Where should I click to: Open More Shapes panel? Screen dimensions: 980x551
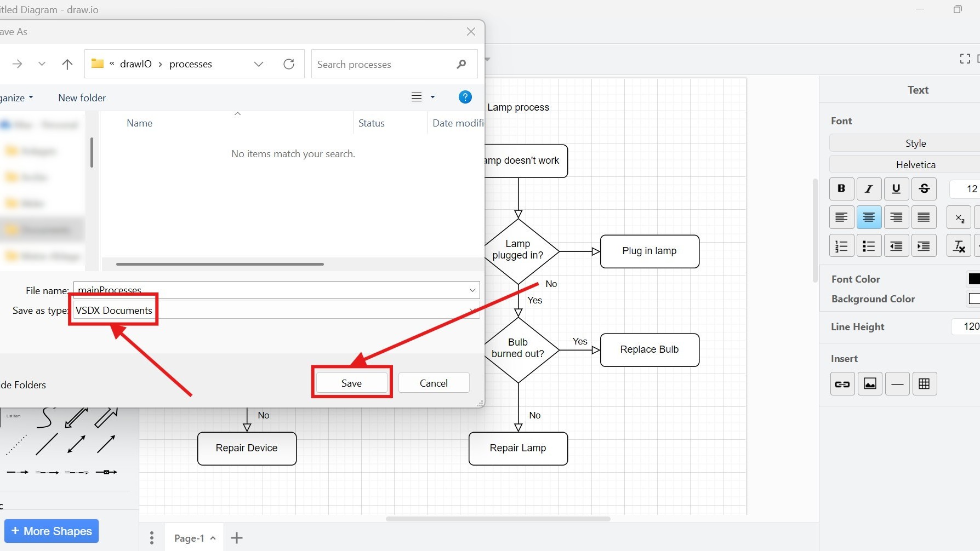point(51,531)
